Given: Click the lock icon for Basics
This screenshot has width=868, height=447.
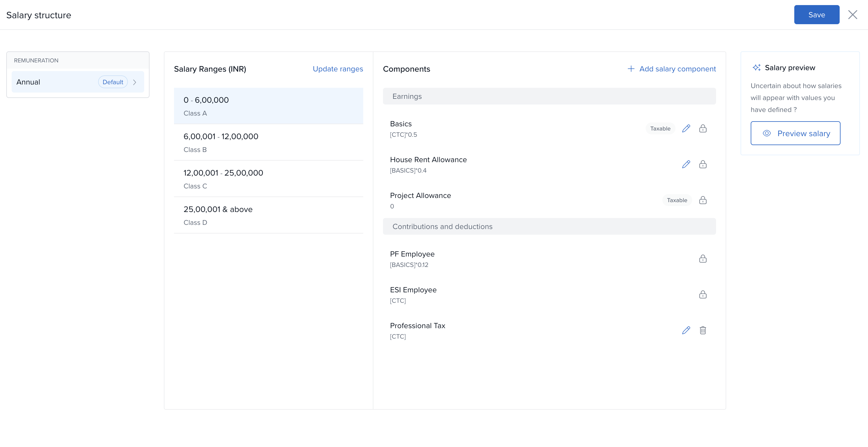Looking at the screenshot, I should point(703,128).
